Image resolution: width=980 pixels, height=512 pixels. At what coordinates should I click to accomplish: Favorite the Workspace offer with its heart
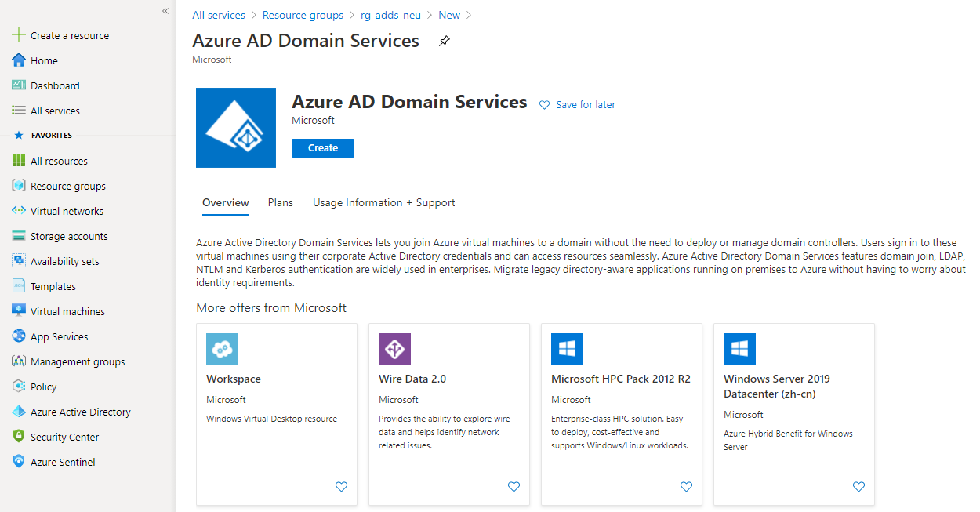341,486
